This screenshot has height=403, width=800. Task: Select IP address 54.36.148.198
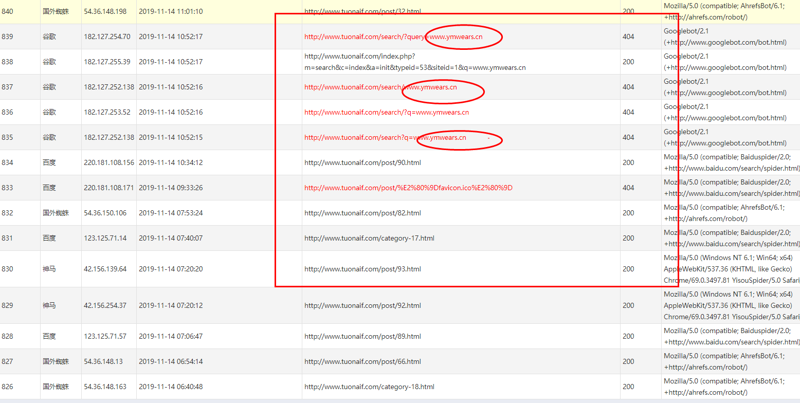tap(105, 11)
